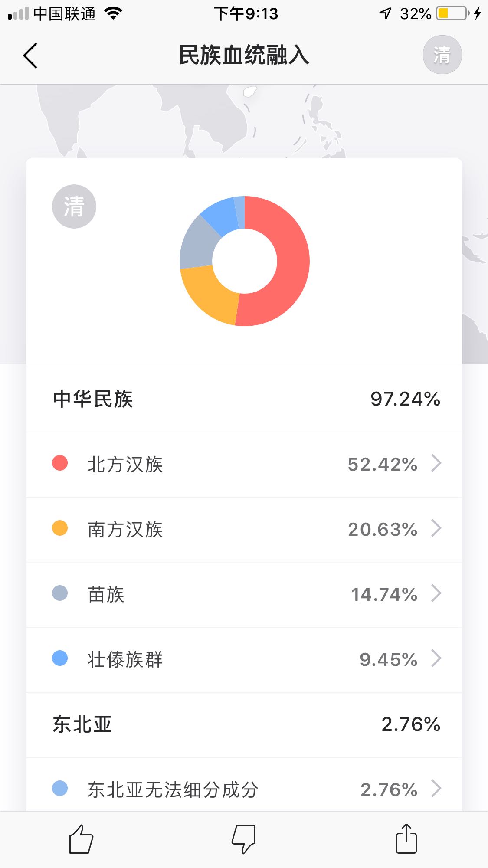This screenshot has height=868, width=488.
Task: Select the 东北亚 category header
Action: [x=82, y=724]
